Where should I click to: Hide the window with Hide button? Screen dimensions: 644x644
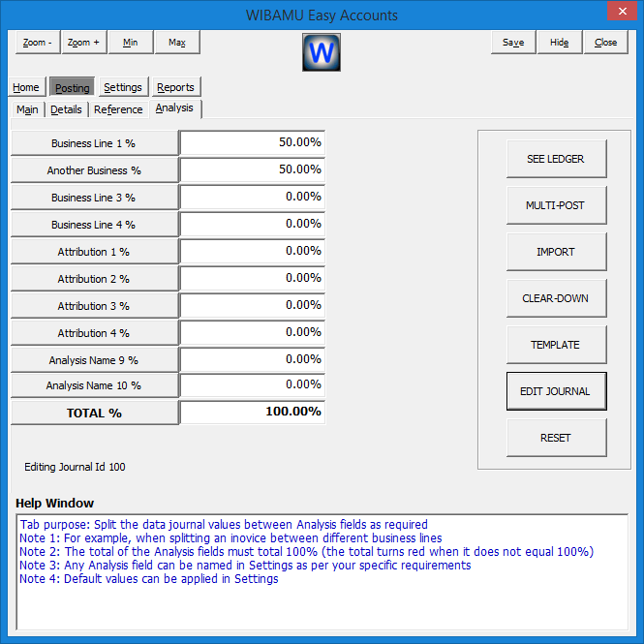coord(560,43)
